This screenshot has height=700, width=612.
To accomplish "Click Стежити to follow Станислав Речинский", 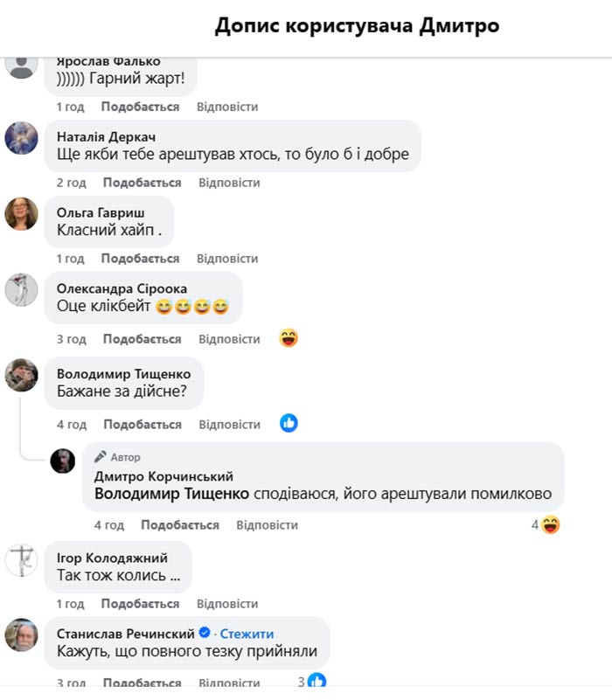I will pos(247,634).
